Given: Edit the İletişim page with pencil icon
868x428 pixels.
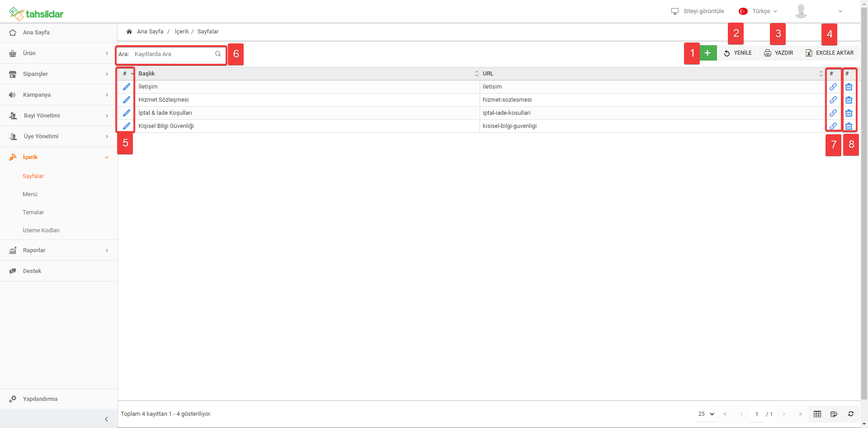Looking at the screenshot, I should click(127, 87).
